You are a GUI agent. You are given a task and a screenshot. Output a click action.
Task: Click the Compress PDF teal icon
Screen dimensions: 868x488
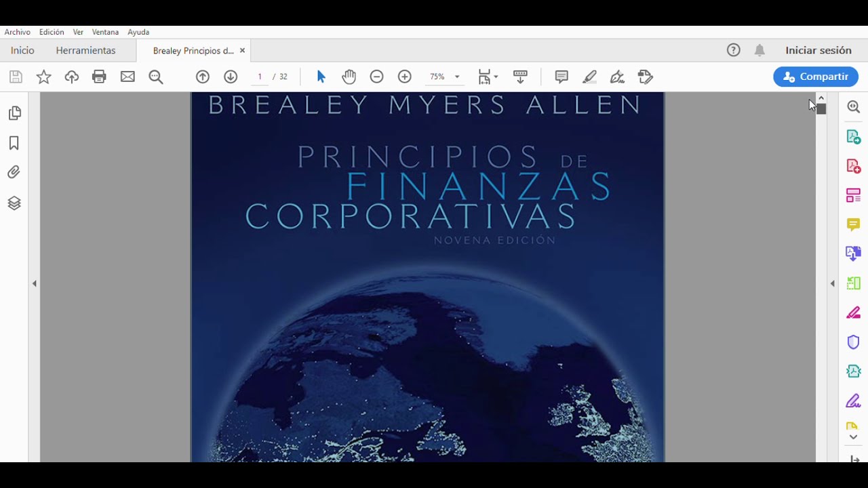tap(854, 371)
